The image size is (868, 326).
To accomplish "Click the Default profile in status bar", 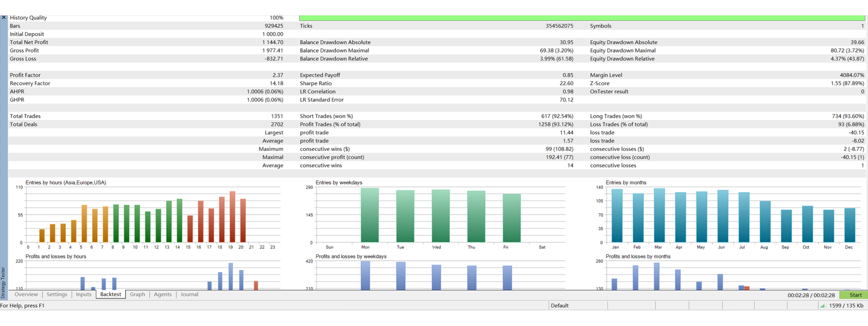I will point(560,306).
